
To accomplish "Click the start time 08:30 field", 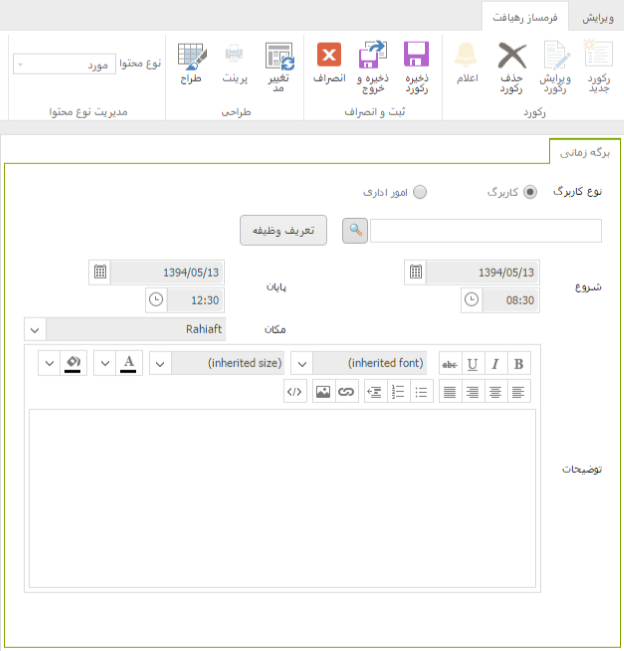I will point(511,300).
